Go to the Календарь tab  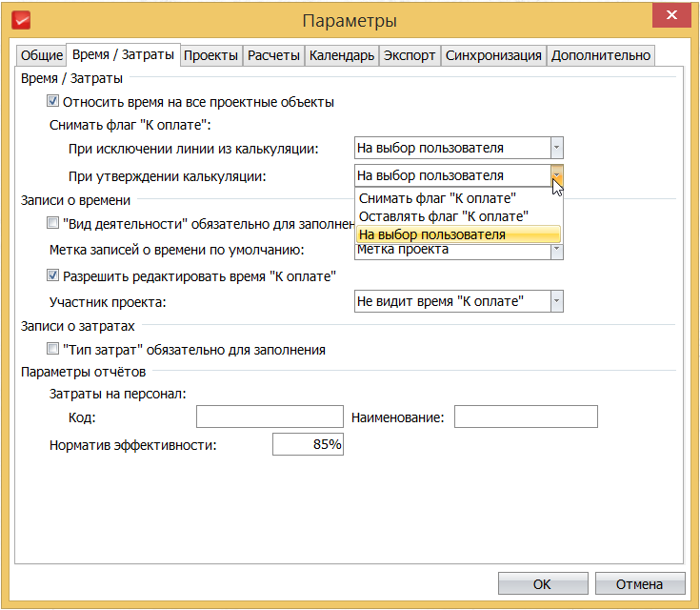pyautogui.click(x=341, y=55)
